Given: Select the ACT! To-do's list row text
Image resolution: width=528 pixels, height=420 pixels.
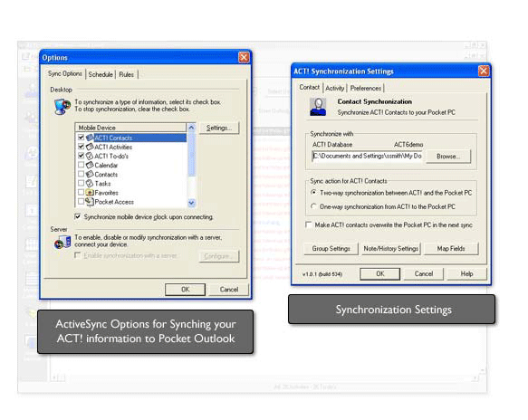Looking at the screenshot, I should pos(111,157).
